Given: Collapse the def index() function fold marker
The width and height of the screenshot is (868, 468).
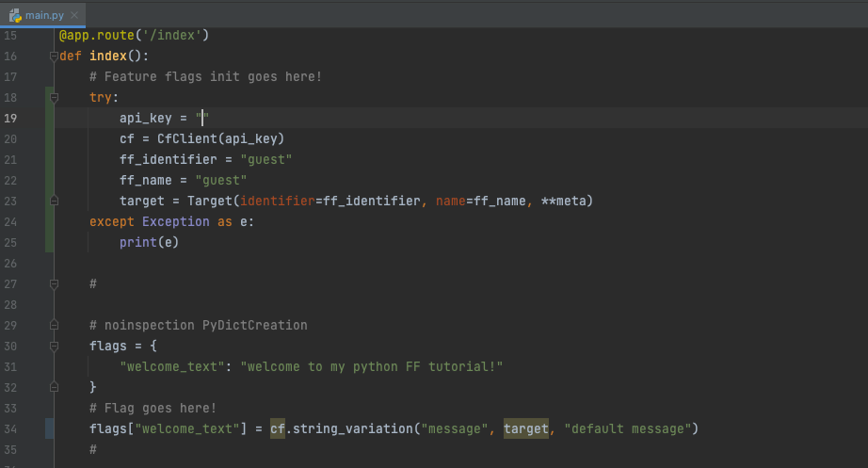Looking at the screenshot, I should (x=54, y=56).
